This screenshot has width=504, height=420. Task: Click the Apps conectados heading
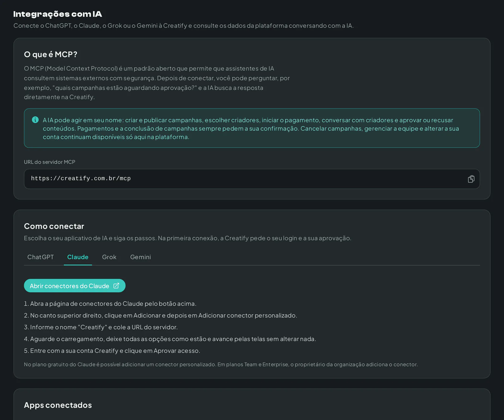(x=58, y=405)
